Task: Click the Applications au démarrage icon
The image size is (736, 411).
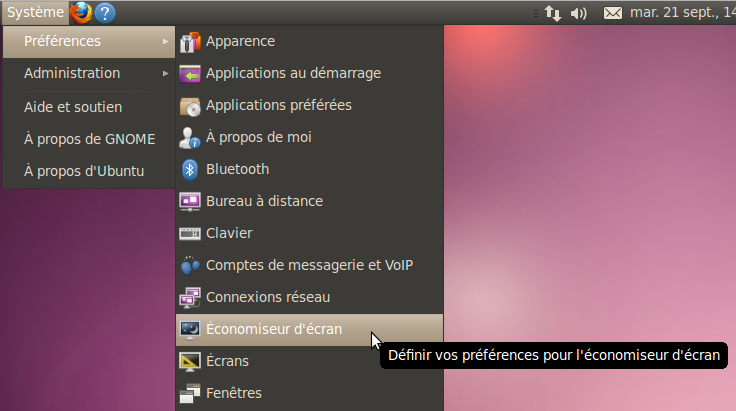Action: pyautogui.click(x=190, y=74)
